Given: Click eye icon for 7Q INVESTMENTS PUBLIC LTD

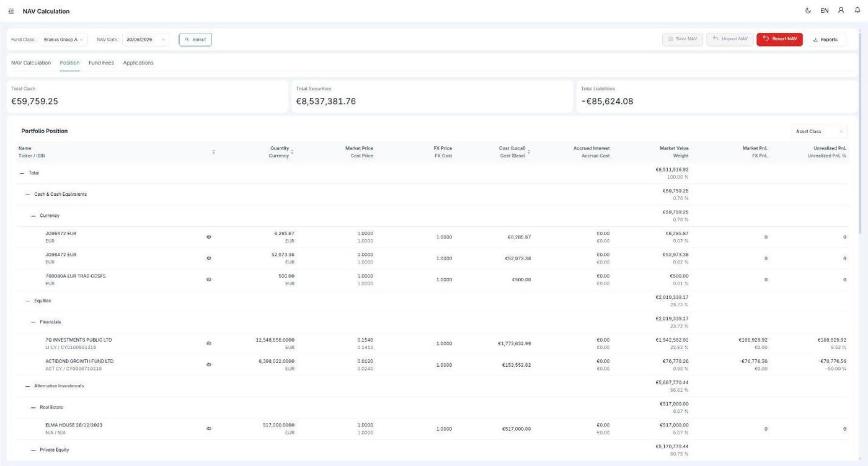Looking at the screenshot, I should click(208, 343).
